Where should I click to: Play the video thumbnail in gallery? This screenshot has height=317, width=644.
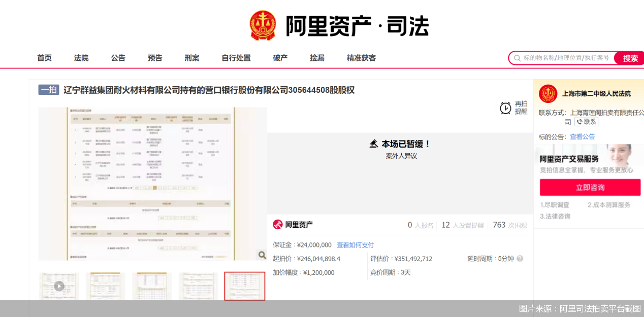coord(59,286)
